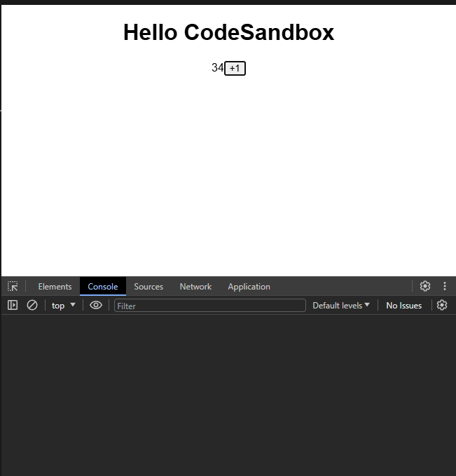Create live expression with eye icon

(x=96, y=305)
